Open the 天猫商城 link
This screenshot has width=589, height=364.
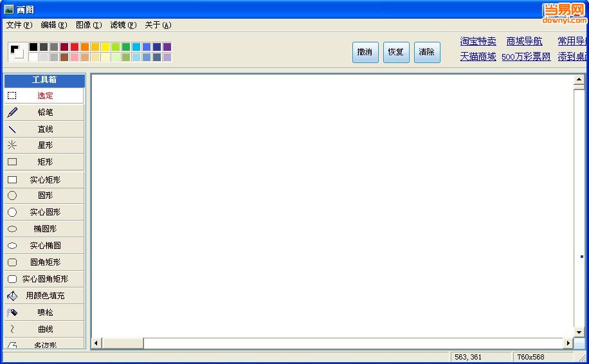[478, 57]
